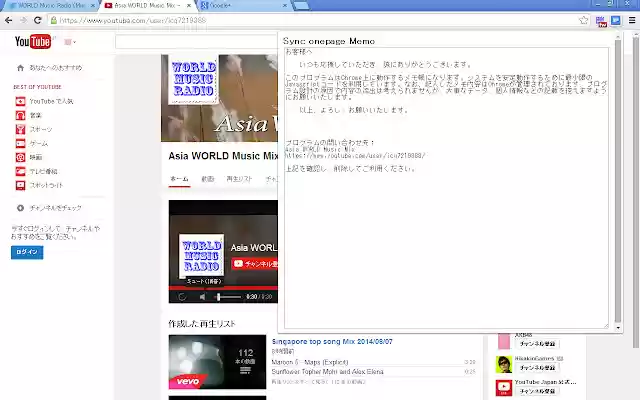Toggle the blue Sync onepage Memo extension icon
The height and width of the screenshot is (400, 640).
coord(616,20)
